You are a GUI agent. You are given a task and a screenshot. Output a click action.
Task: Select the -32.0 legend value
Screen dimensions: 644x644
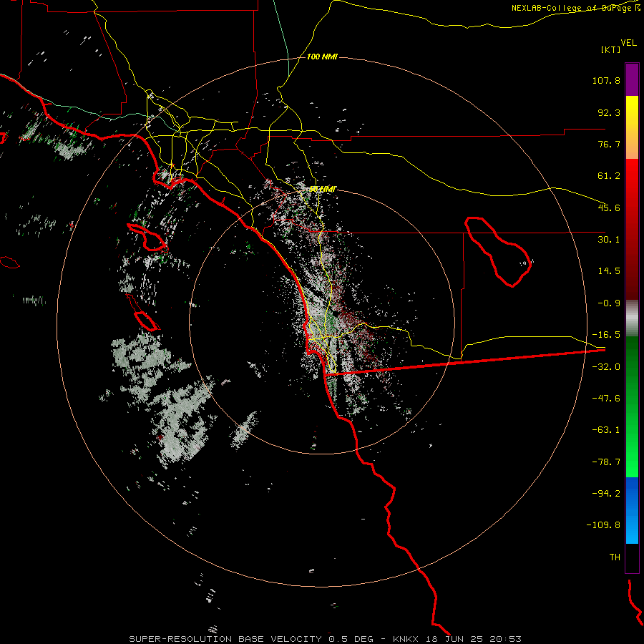(606, 367)
